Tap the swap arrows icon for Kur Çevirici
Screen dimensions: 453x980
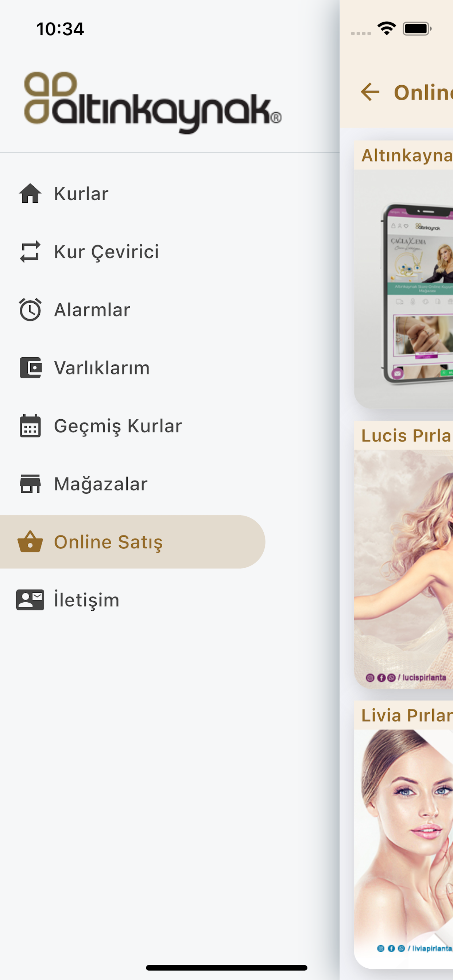(30, 252)
